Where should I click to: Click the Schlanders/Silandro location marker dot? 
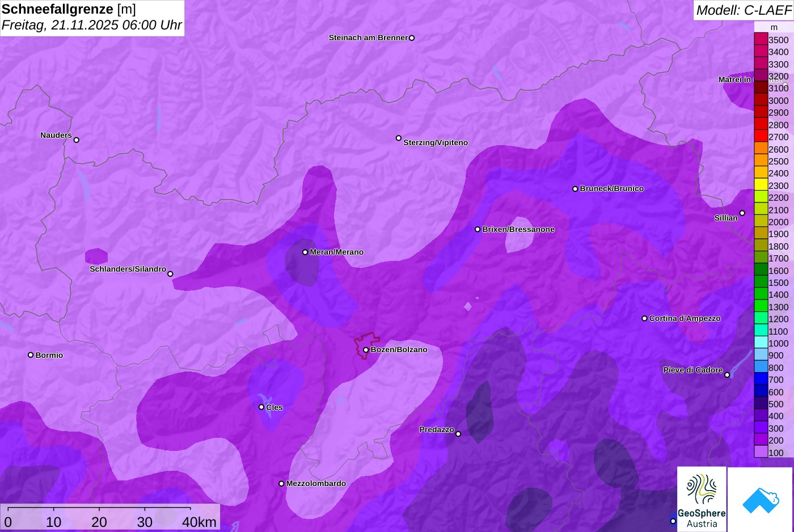tap(170, 274)
